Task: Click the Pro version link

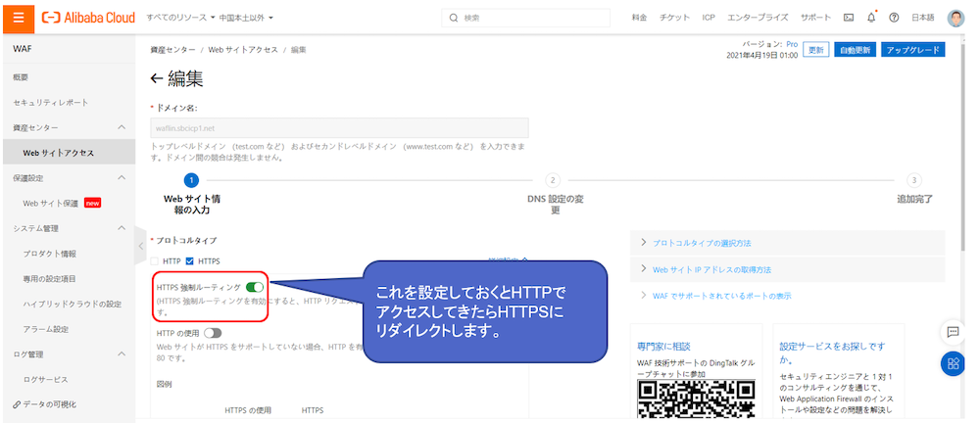Action: (792, 44)
